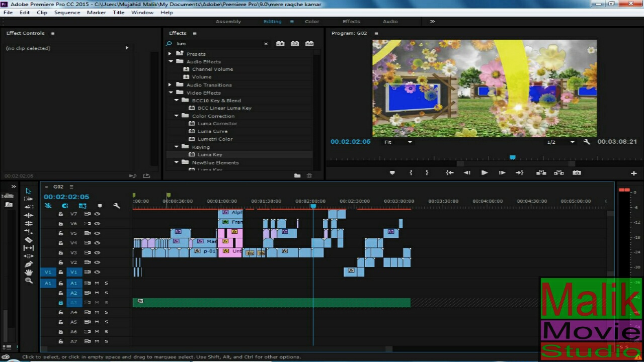Open the 1/2 playback resolution dropdown
Viewport: 644px width, 362px height.
coord(560,142)
